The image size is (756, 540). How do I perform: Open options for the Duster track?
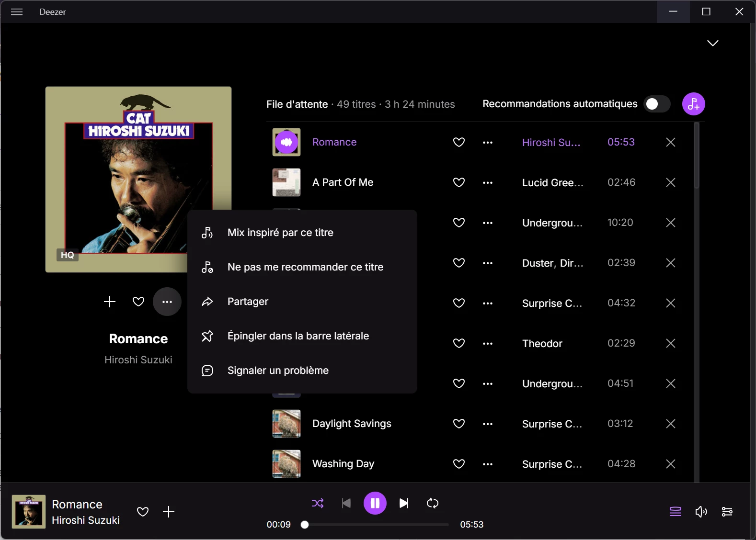click(x=488, y=263)
